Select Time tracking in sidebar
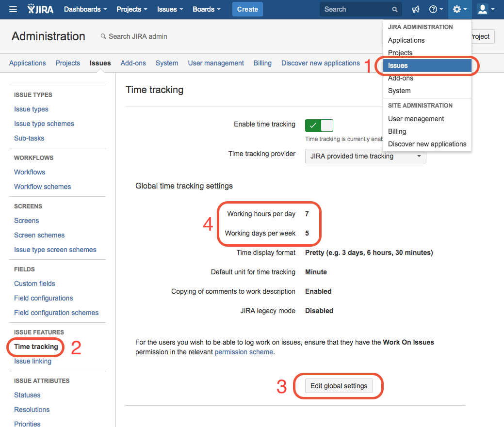 click(36, 347)
